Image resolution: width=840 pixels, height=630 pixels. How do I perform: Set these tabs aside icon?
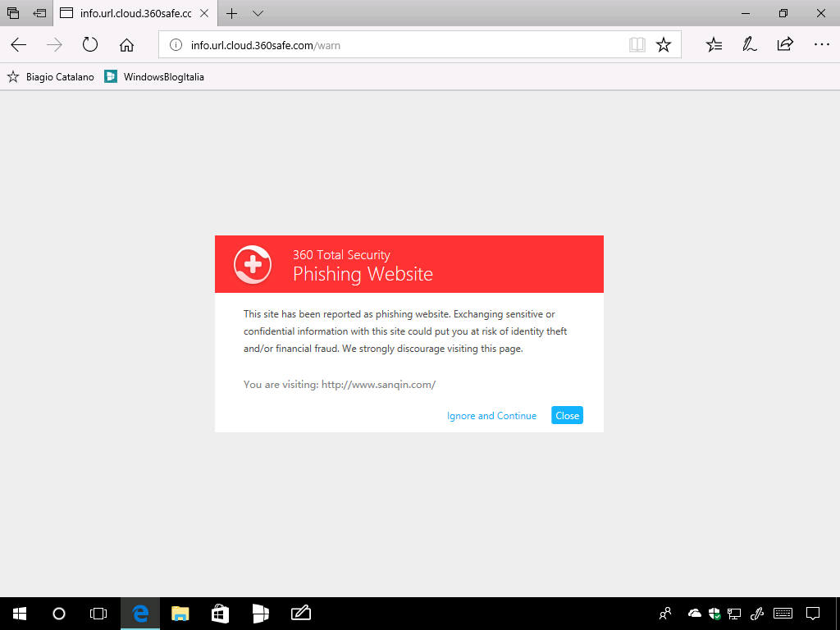point(39,13)
